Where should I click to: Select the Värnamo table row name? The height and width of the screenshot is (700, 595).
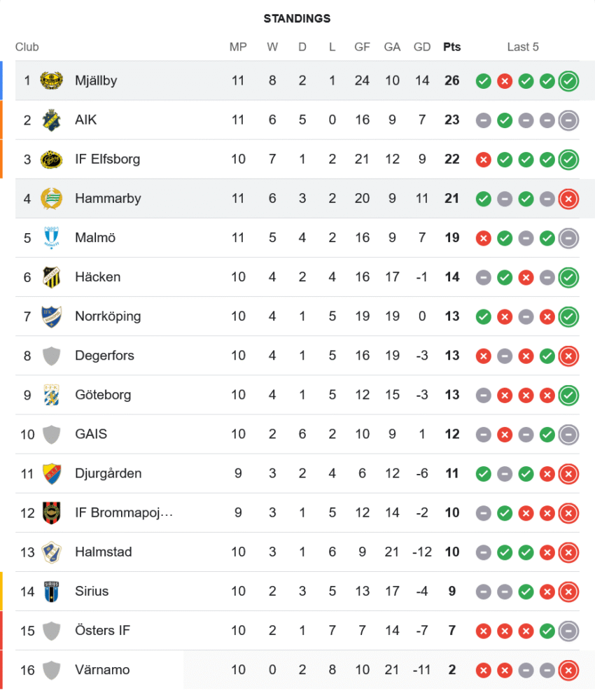coord(102,670)
